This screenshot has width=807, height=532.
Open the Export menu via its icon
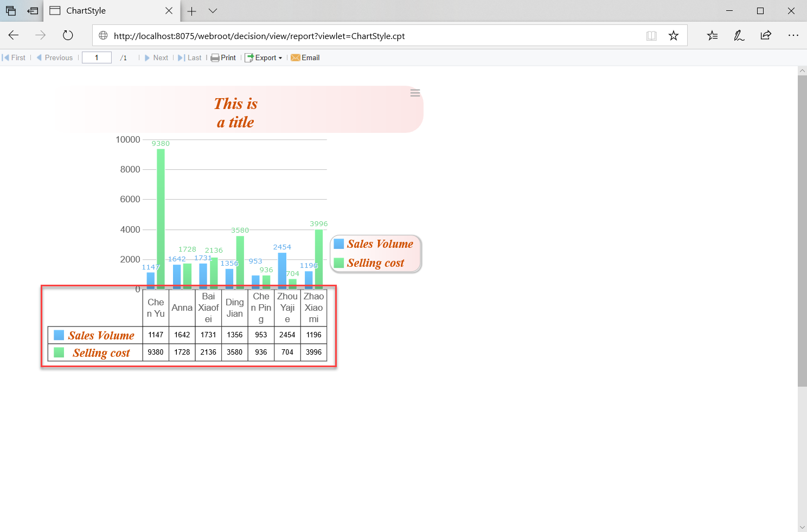(x=250, y=57)
